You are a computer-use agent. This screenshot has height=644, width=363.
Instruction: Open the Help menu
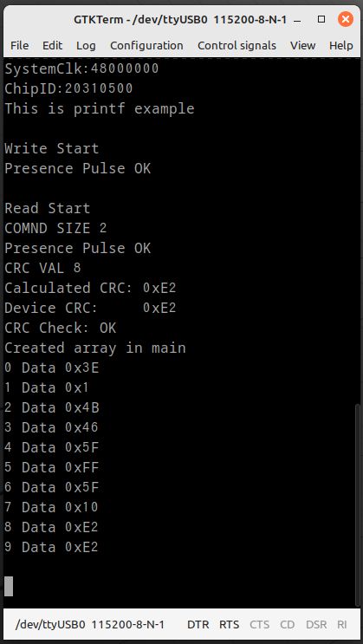(340, 45)
